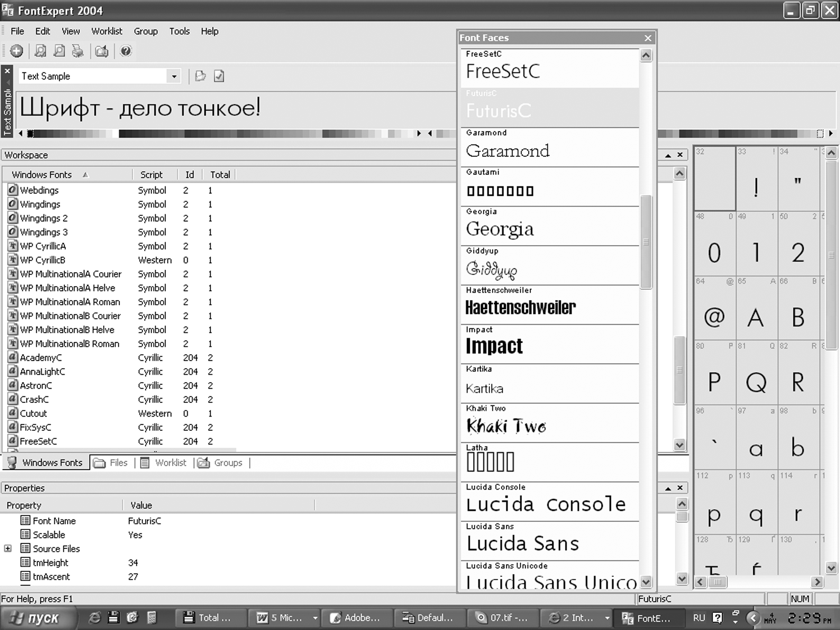Click the Workspace list scroll-up arrow
The image size is (840, 630).
tap(679, 173)
